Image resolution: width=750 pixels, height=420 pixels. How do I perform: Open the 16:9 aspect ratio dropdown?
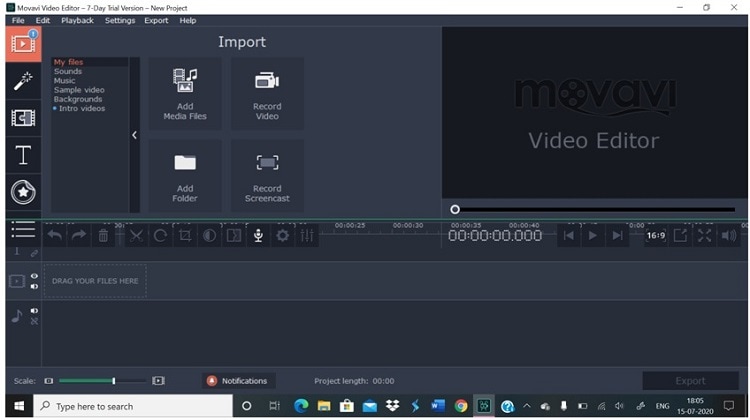pyautogui.click(x=656, y=235)
